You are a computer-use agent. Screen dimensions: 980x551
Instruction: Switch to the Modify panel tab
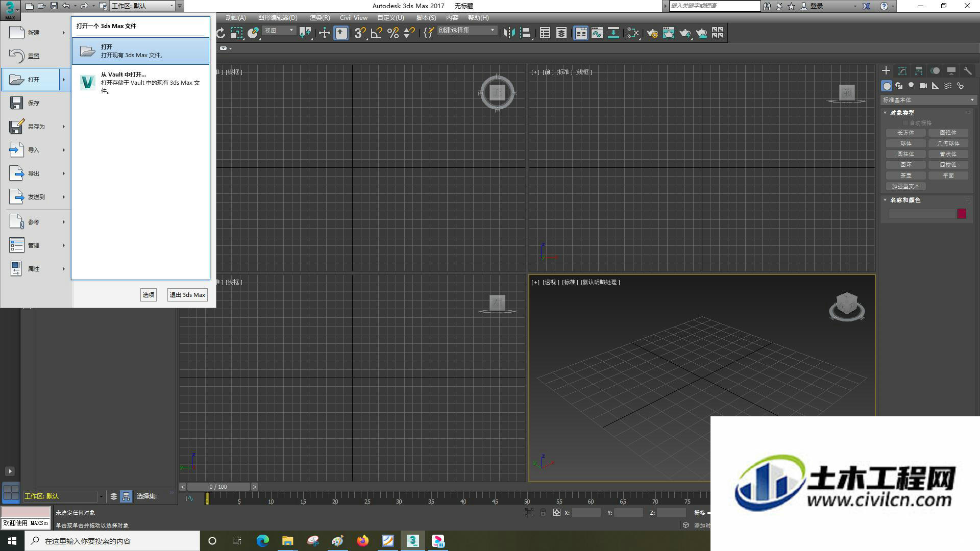902,71
